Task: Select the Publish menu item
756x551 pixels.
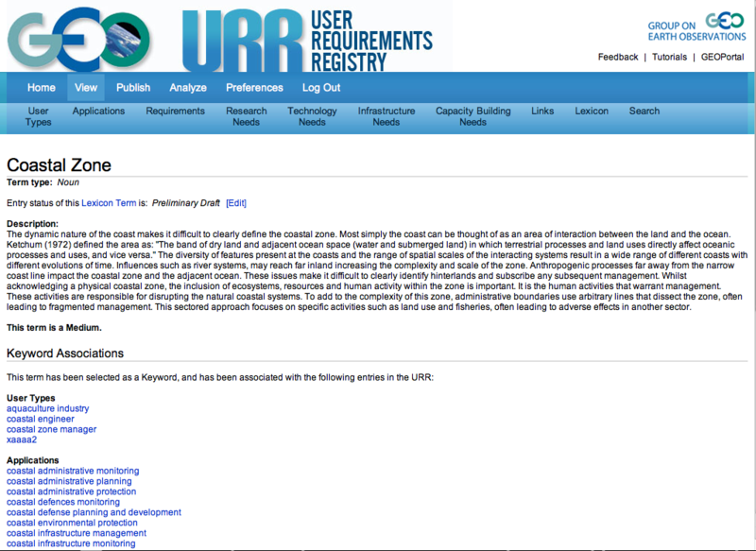Action: (x=133, y=88)
